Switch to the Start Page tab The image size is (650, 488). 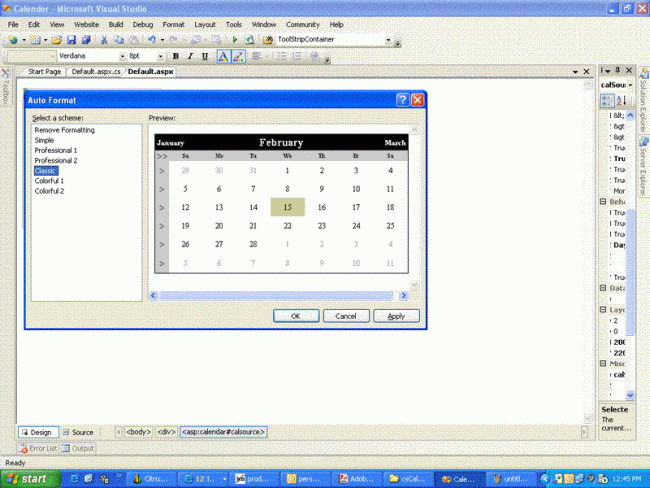44,72
